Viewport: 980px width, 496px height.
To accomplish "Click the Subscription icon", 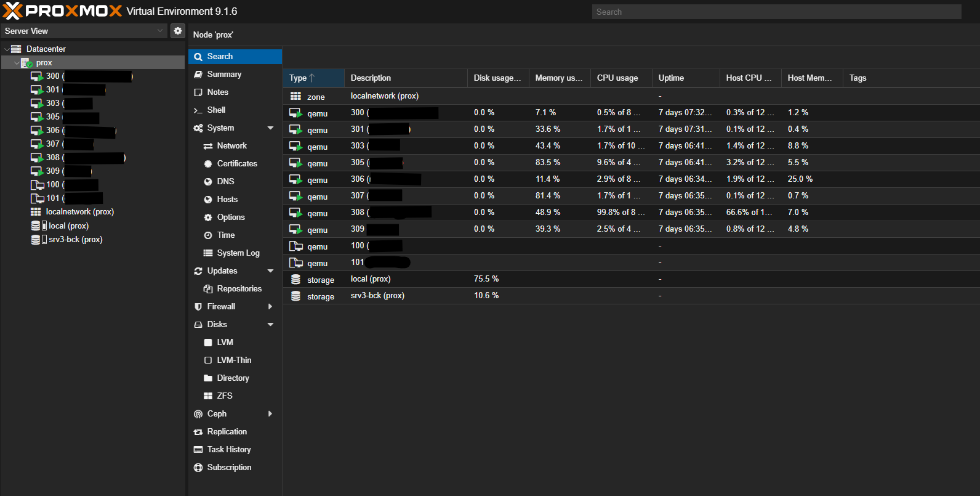I will [x=198, y=468].
